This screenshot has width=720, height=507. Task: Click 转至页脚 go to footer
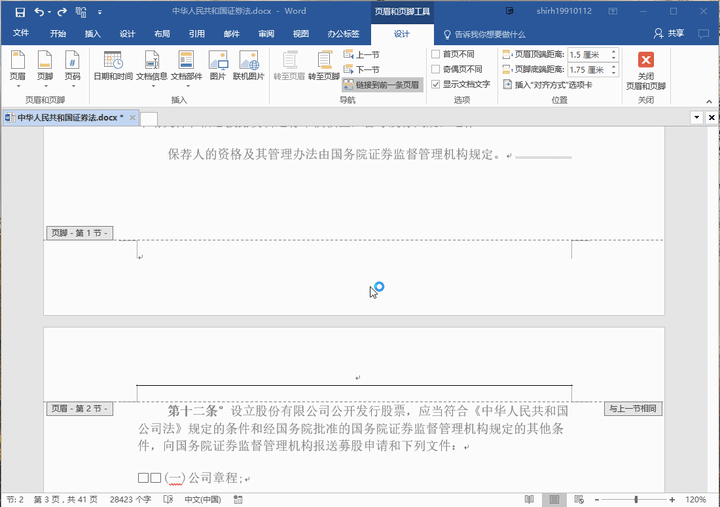[324, 66]
